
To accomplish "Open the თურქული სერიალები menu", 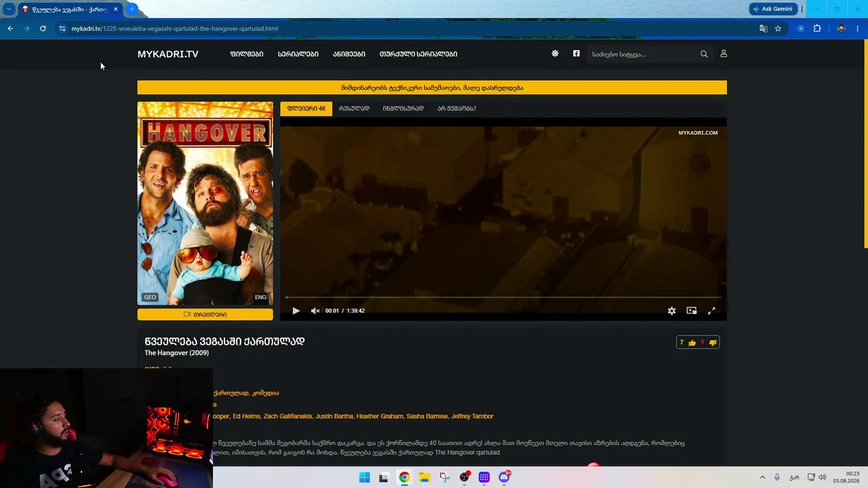I will 418,54.
